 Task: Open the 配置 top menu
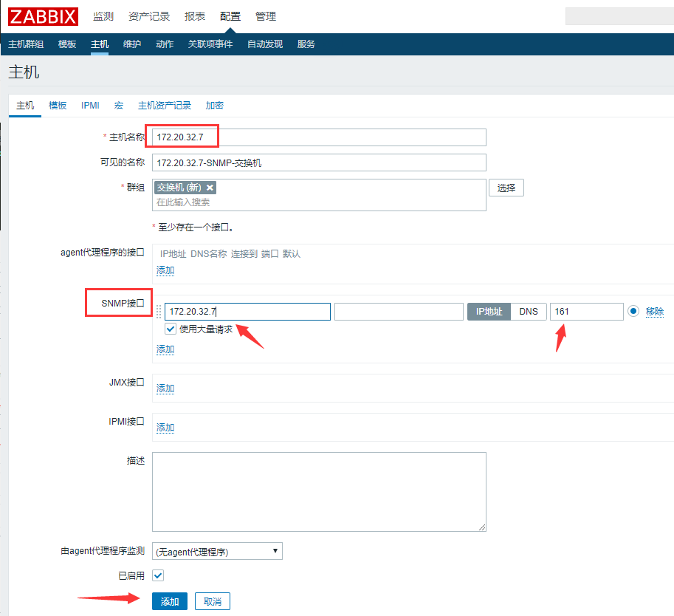click(x=230, y=16)
